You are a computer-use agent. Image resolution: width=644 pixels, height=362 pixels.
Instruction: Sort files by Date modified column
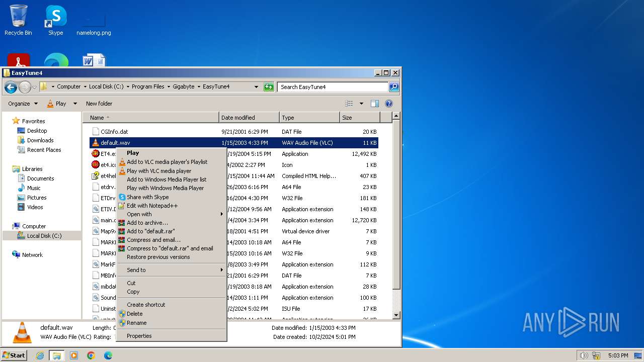coord(249,118)
